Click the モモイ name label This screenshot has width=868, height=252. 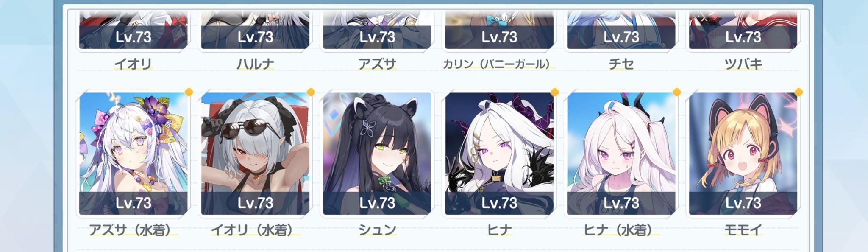[743, 230]
